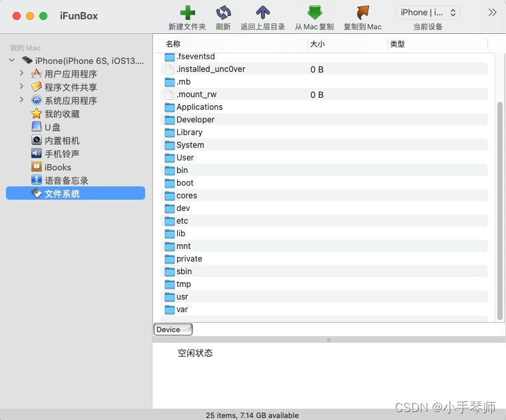The width and height of the screenshot is (506, 420).
Task: Click the 0 B size of .mount_rw
Action: (x=317, y=95)
